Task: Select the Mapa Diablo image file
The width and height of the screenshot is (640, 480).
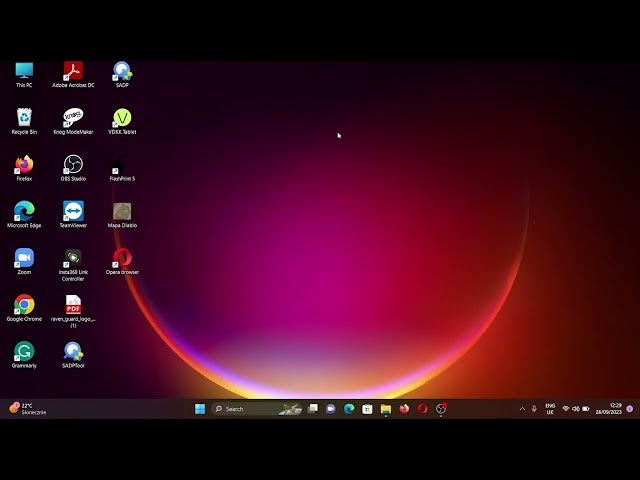Action: click(122, 215)
